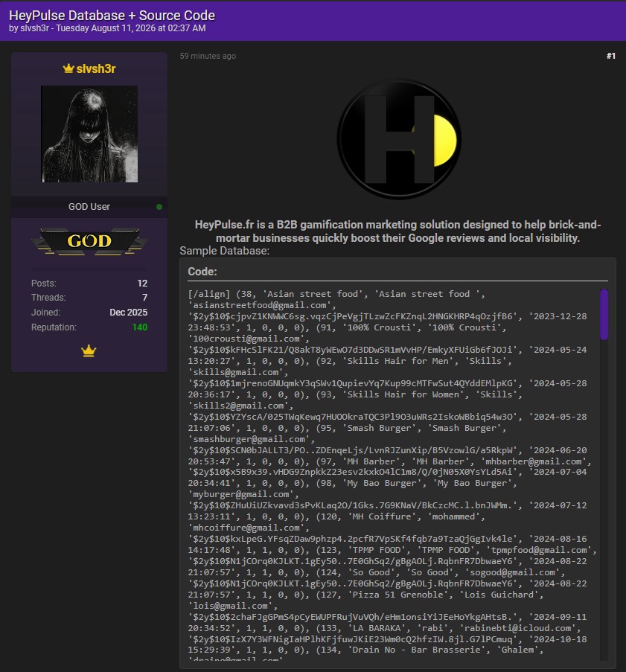Click the 'Code:' header of code box
Image resolution: width=626 pixels, height=672 pixels.
pyautogui.click(x=202, y=272)
